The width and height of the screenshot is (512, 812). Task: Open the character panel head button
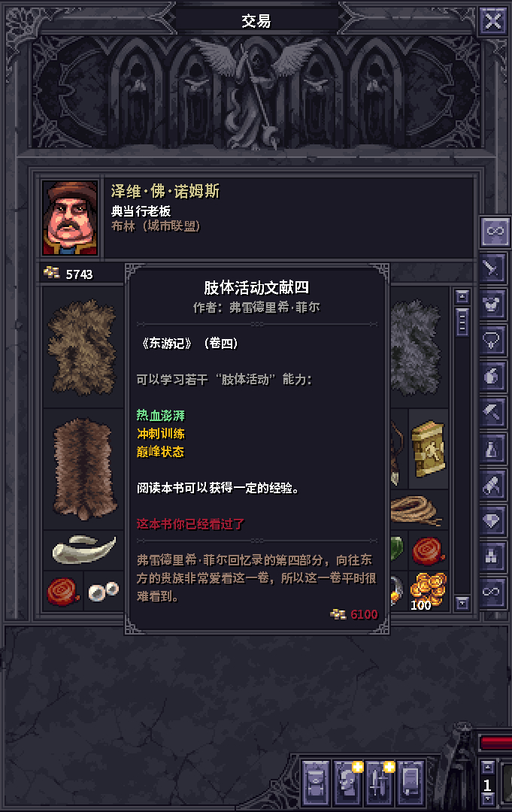click(347, 783)
